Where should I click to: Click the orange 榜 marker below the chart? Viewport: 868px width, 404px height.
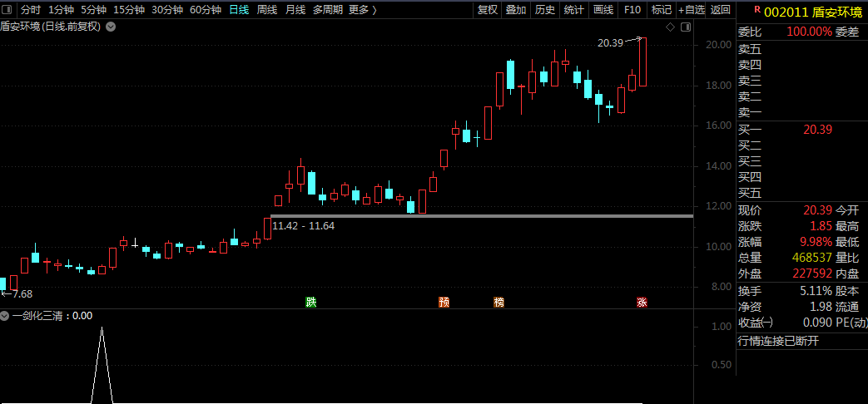[x=499, y=302]
